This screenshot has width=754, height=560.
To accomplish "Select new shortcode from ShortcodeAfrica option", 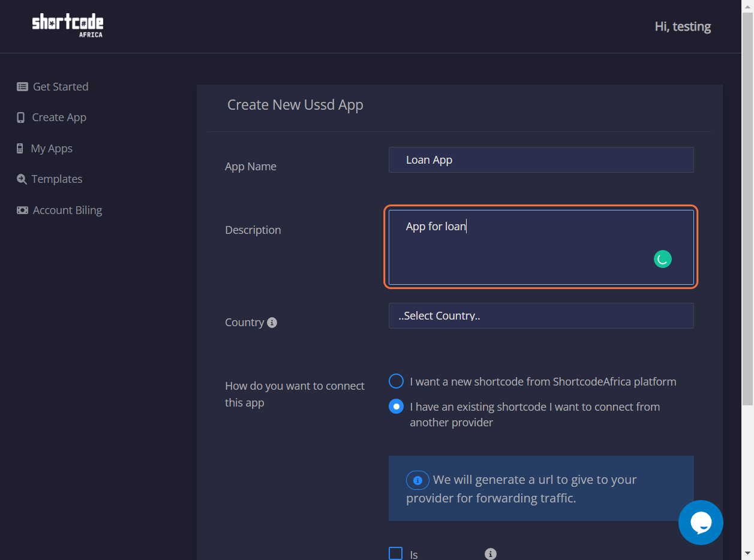I will click(x=396, y=381).
